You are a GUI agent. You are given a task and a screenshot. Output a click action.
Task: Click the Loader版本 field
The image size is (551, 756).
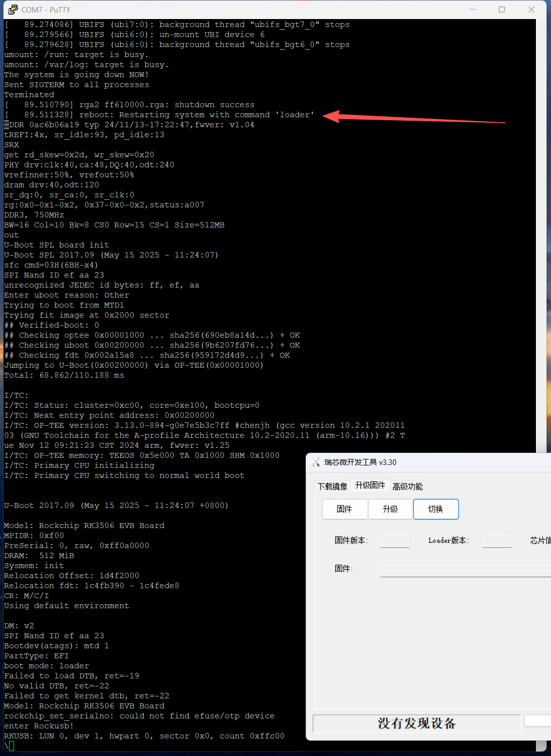point(496,541)
